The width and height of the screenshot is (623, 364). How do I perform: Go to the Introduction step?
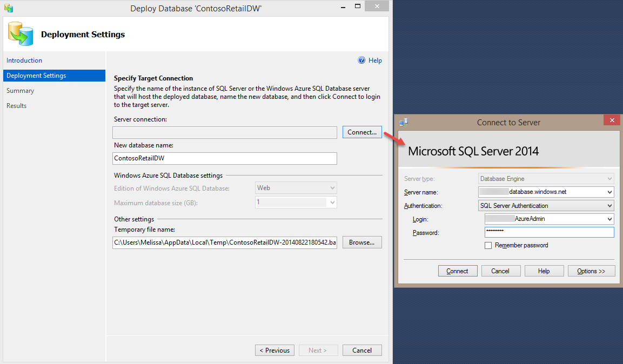24,60
